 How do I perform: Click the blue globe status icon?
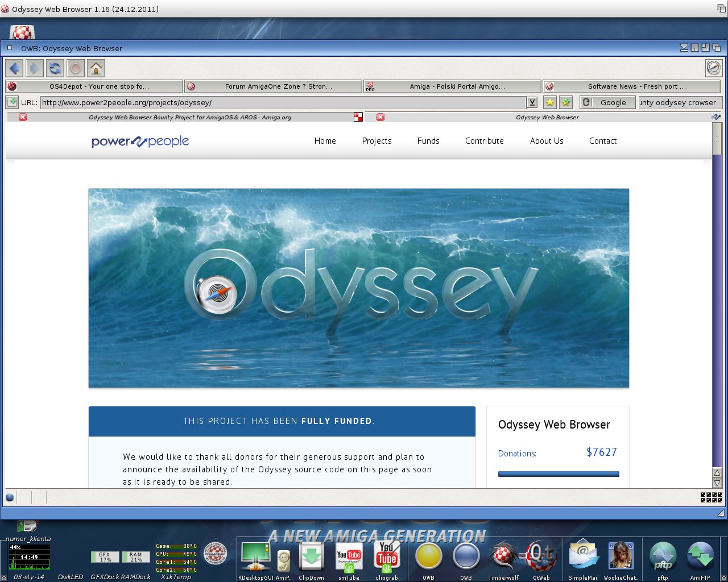10,498
